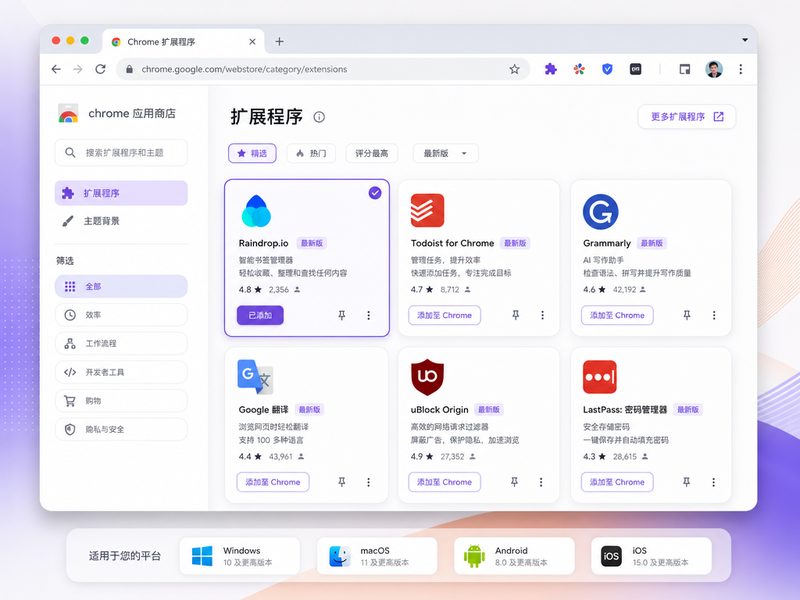Viewport: 800px width, 600px height.
Task: Filter by 隐私与安全 category
Action: pyautogui.click(x=121, y=429)
